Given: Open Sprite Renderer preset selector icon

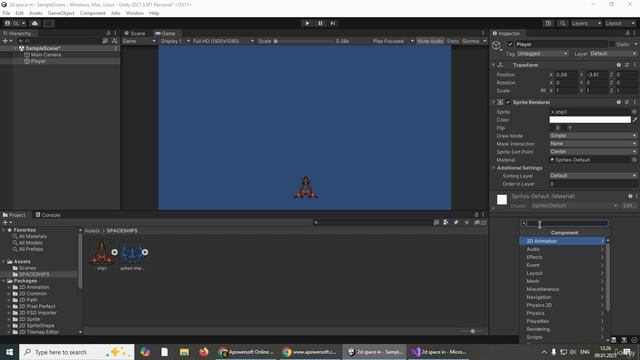Looking at the screenshot, I should 627,102.
